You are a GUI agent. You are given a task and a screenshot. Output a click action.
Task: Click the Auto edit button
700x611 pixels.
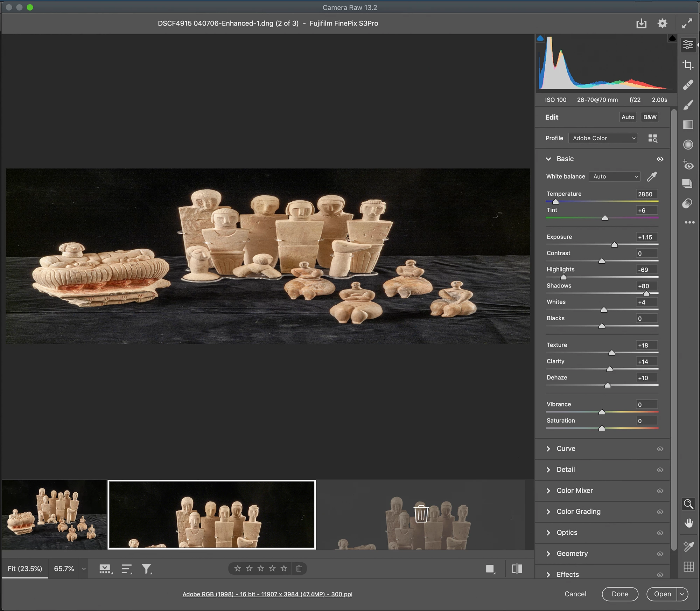628,117
